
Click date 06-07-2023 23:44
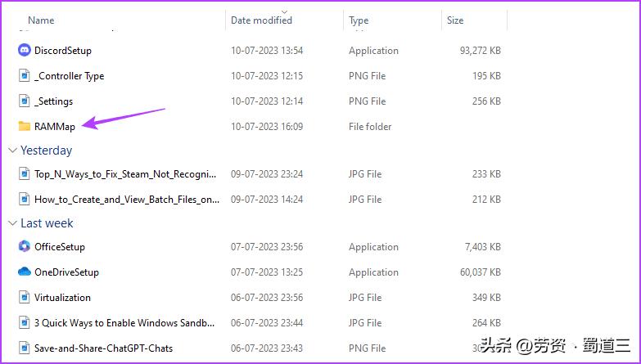point(267,323)
